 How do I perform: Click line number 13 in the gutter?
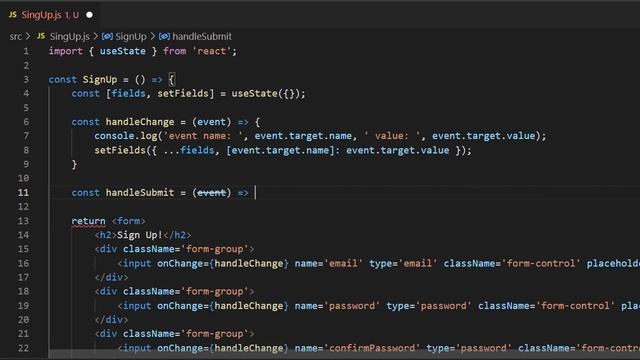[x=23, y=221]
